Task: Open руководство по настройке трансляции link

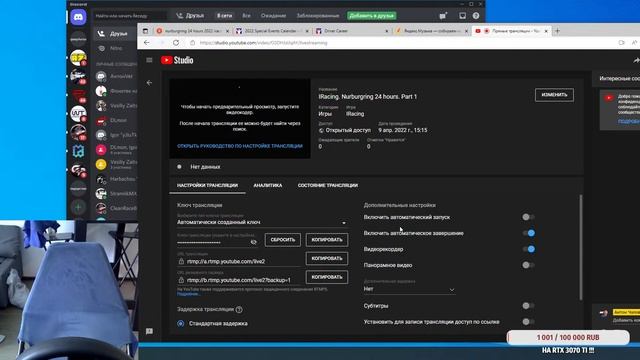Action: [240, 146]
